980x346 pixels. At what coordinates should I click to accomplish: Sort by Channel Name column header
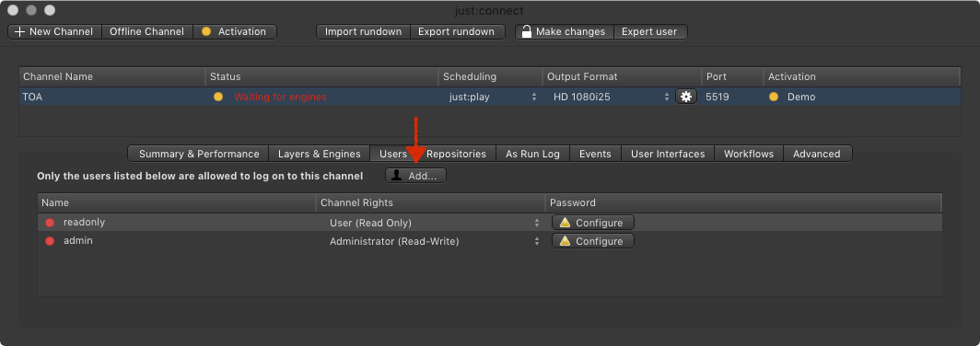pyautogui.click(x=111, y=76)
